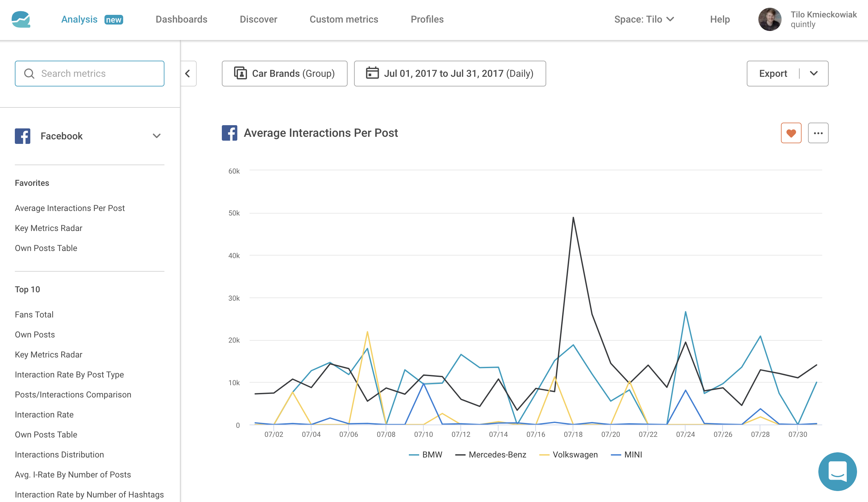Select Fans Total metric

pos(34,315)
